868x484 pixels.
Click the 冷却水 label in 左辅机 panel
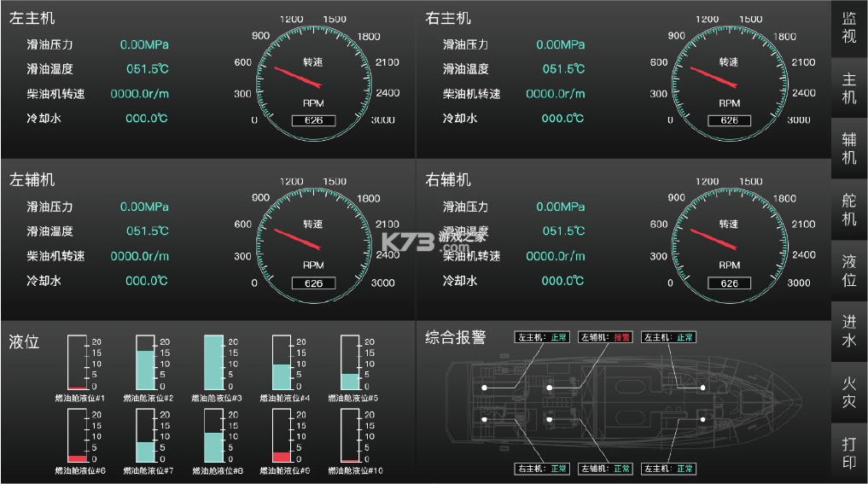[44, 281]
